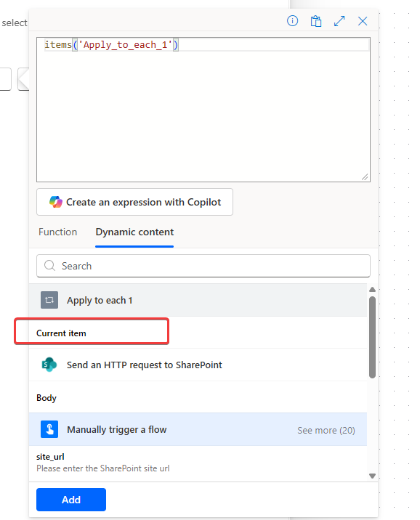420x520 pixels.
Task: Click the search magnifier icon
Action: tap(49, 266)
